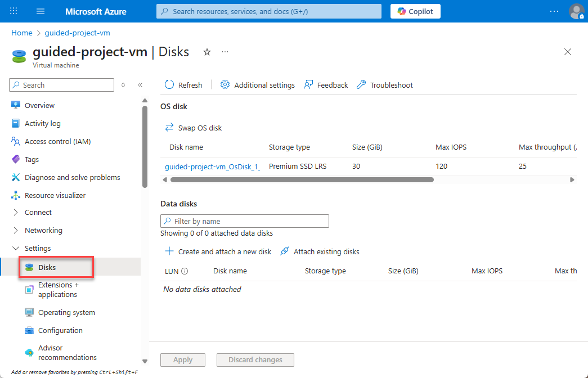This screenshot has width=588, height=378.
Task: Show the LUN info tooltip icon
Action: point(185,271)
